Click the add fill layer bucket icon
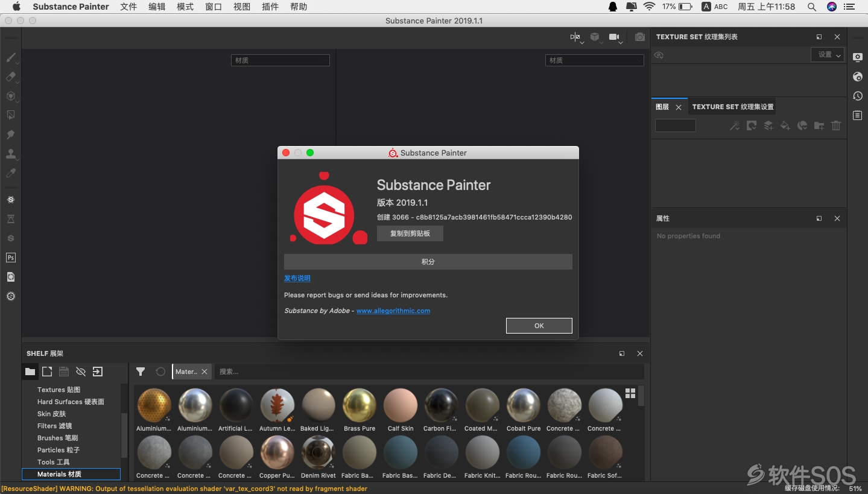 click(785, 125)
